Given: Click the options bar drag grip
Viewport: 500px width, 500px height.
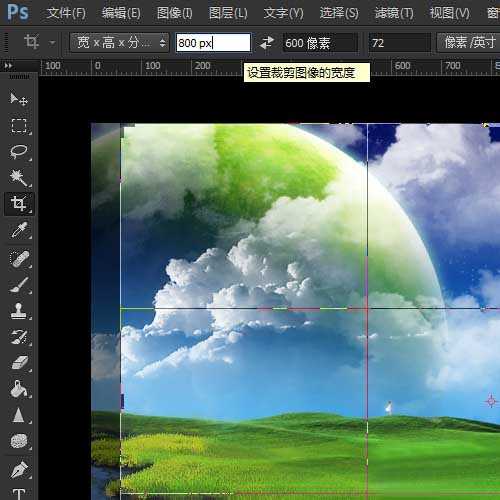Looking at the screenshot, I should [x=5, y=43].
